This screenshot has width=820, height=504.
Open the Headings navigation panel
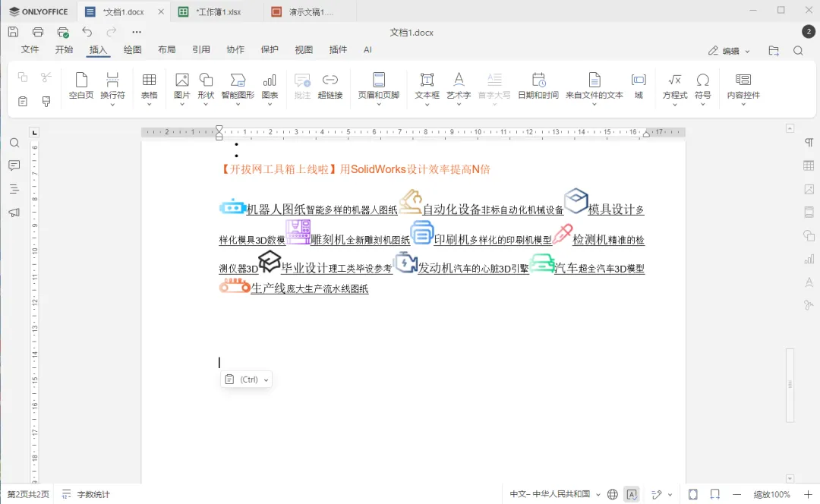pos(14,189)
